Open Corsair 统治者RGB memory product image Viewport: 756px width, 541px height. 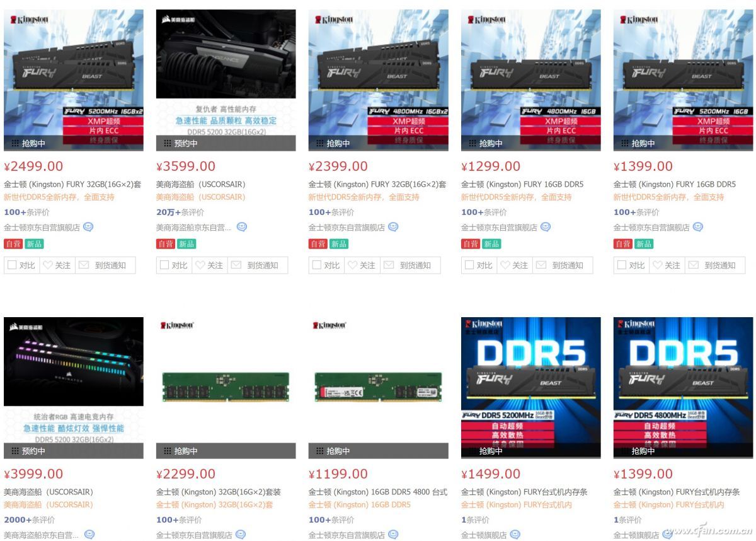point(74,388)
